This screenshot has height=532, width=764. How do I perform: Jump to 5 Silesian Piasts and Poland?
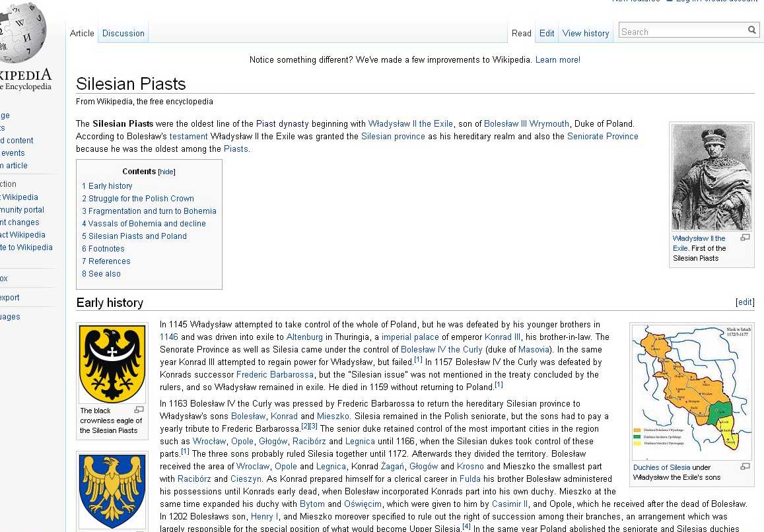pyautogui.click(x=135, y=236)
